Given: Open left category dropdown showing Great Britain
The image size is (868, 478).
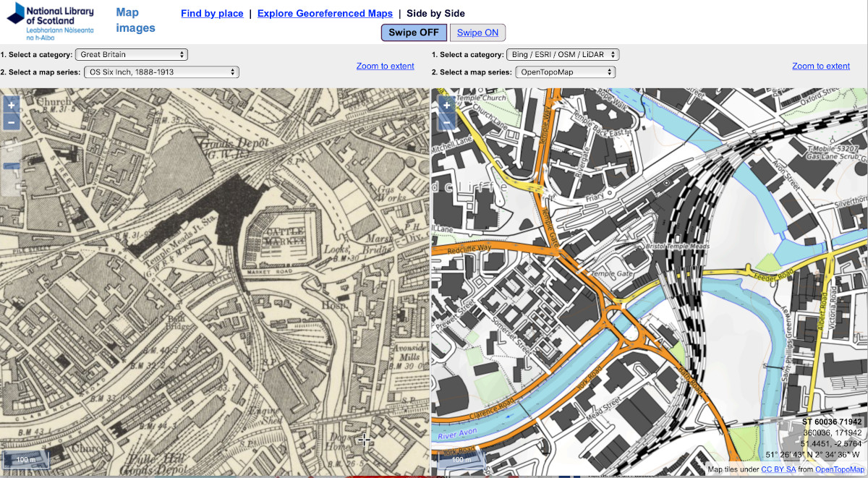Looking at the screenshot, I should point(131,54).
